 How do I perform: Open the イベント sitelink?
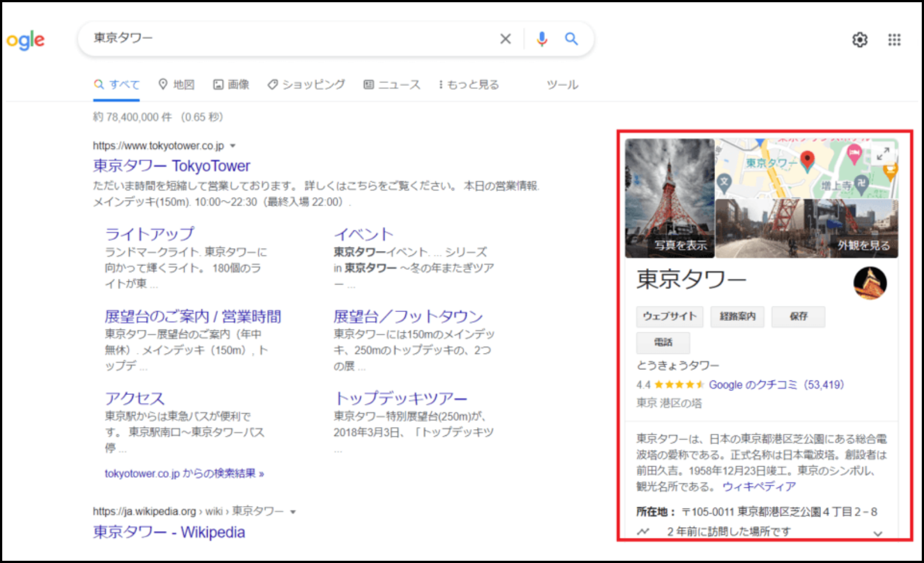tap(364, 234)
